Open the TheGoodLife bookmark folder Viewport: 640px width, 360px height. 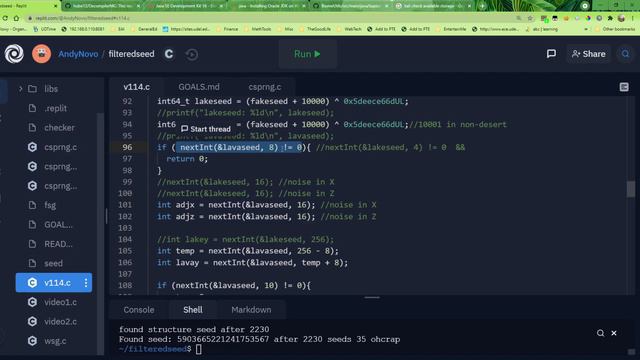point(316,29)
